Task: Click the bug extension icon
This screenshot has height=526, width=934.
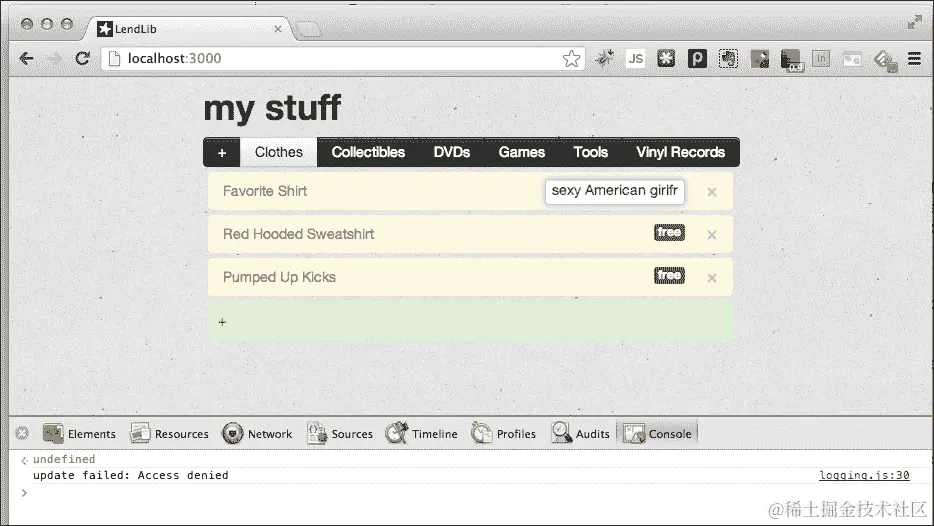Action: (x=605, y=58)
